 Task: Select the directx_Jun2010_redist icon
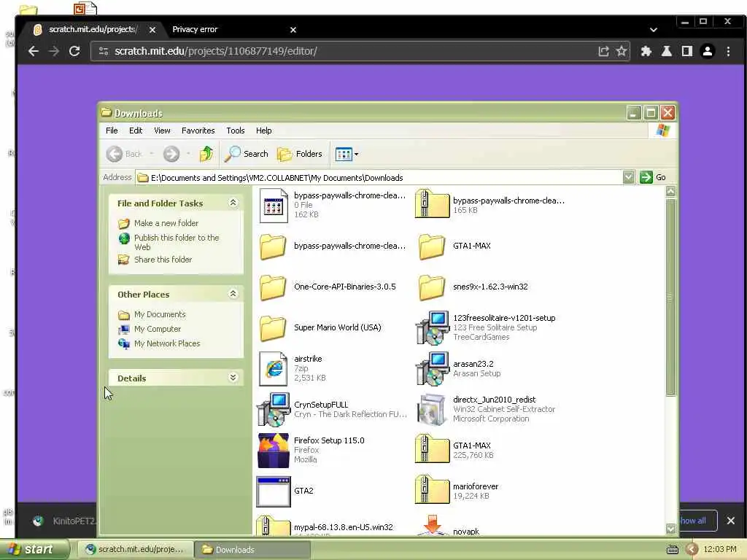[432, 410]
